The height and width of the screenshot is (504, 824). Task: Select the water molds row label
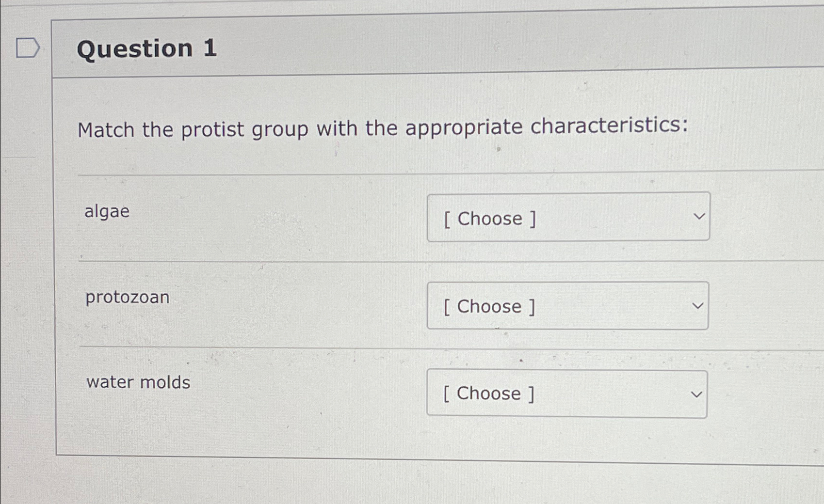(138, 382)
